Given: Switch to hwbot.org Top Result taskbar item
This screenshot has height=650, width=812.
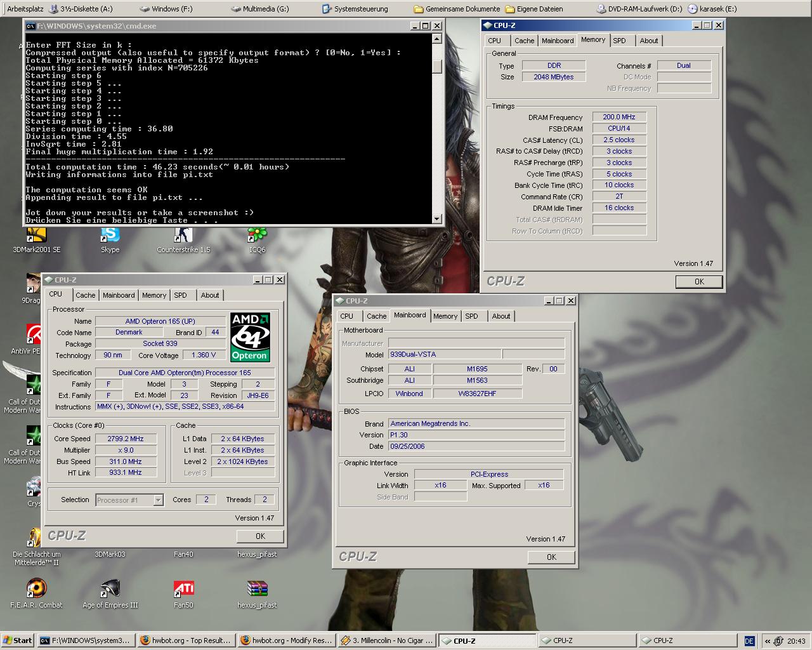Looking at the screenshot, I should pos(185,640).
